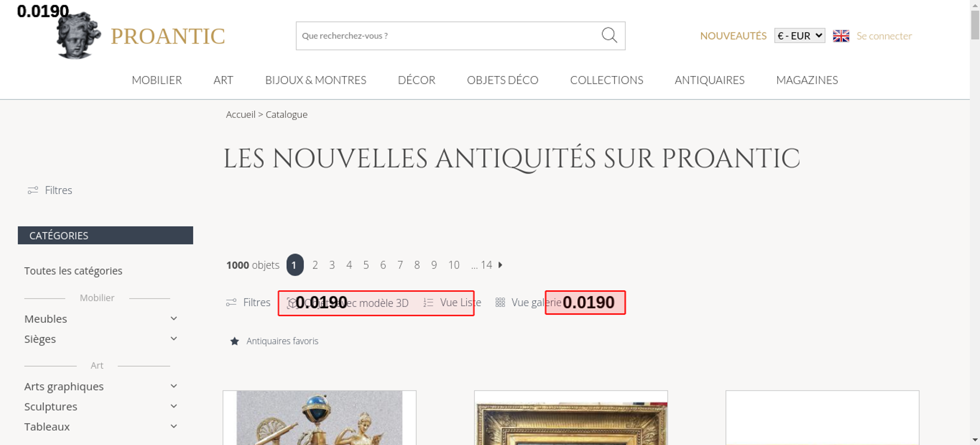This screenshot has width=980, height=445.
Task: Click the sidebar Filtres sliders icon
Action: [33, 190]
